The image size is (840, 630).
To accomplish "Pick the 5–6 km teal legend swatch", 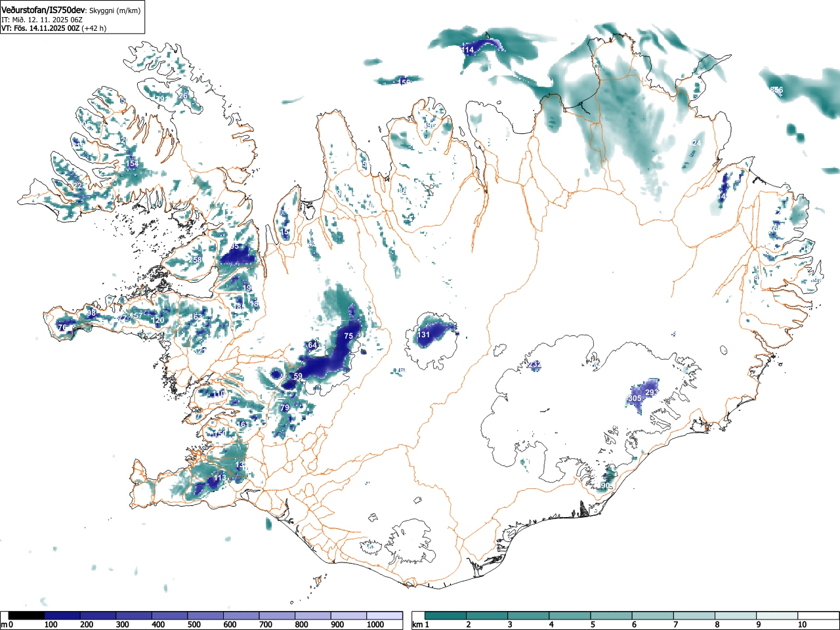I will pyautogui.click(x=612, y=616).
